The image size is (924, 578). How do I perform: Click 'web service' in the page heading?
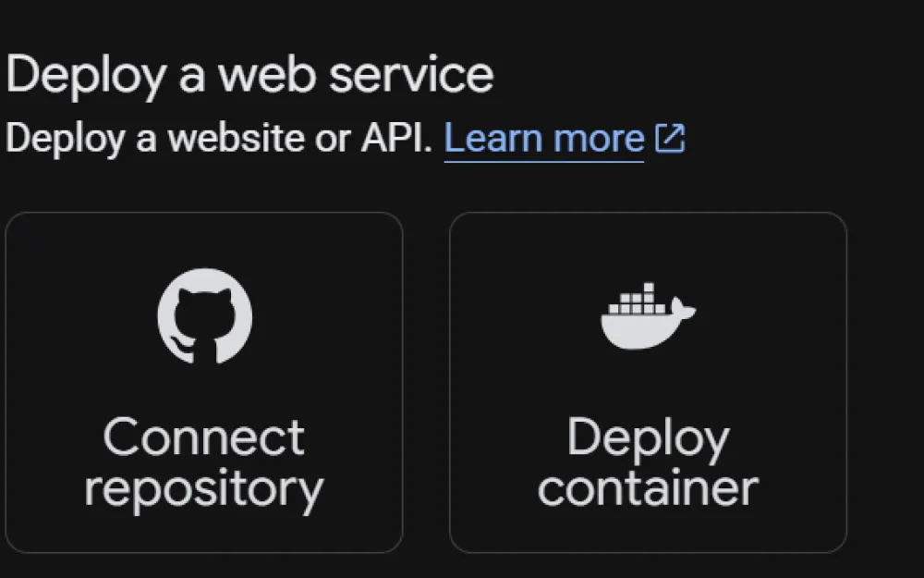point(357,74)
